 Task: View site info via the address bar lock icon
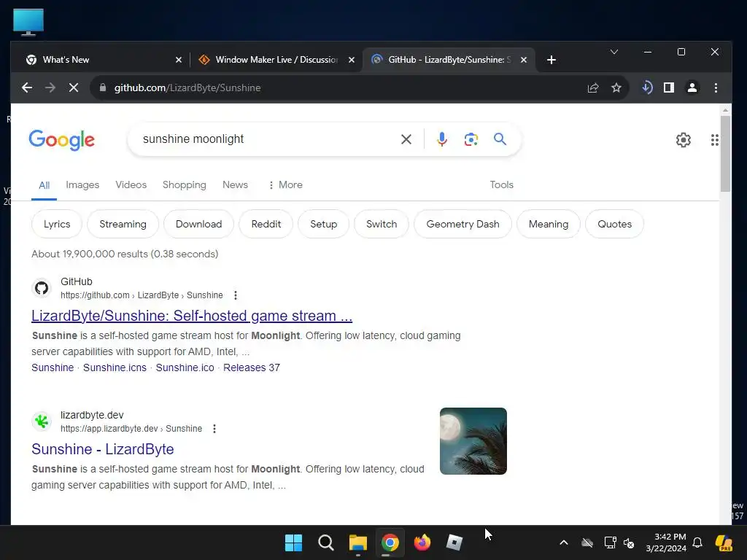tap(102, 87)
